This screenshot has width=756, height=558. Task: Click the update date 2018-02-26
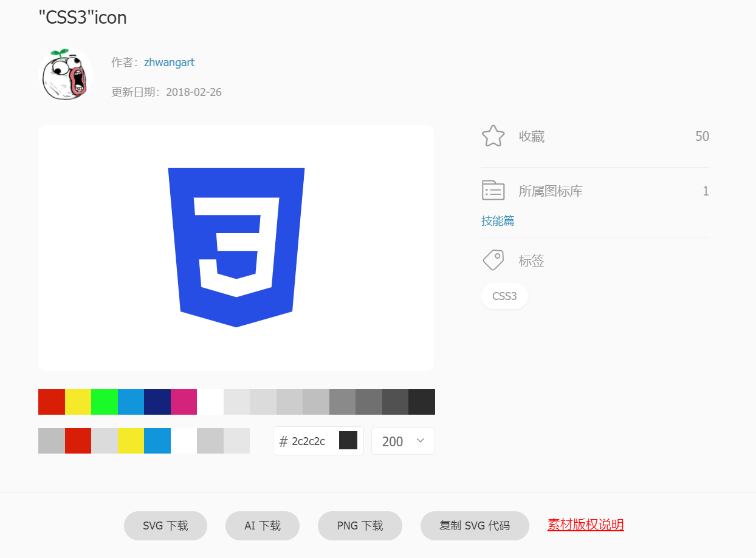[193, 92]
